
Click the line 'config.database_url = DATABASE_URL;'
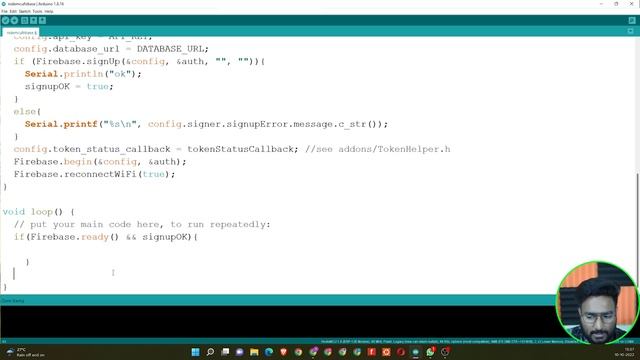pyautogui.click(x=111, y=49)
